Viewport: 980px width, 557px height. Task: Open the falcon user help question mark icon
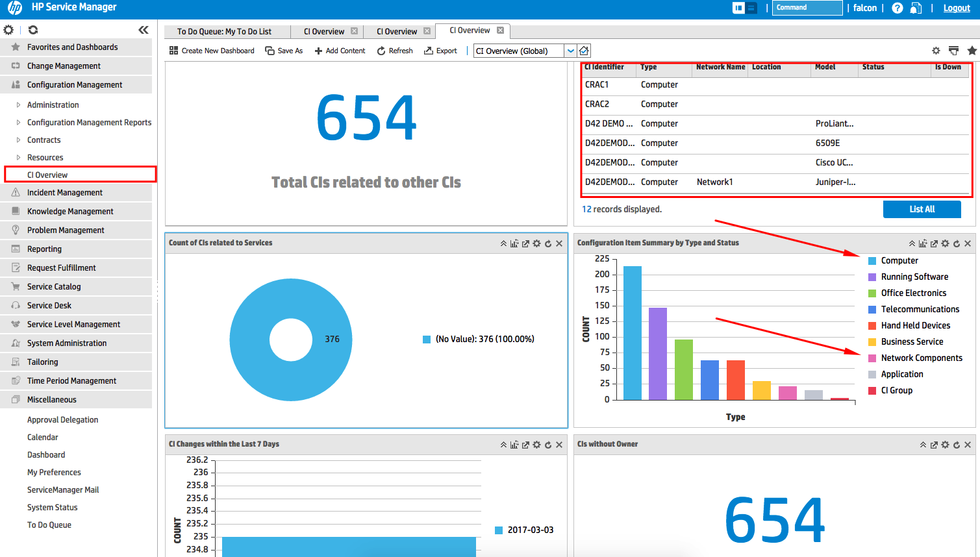pos(897,8)
